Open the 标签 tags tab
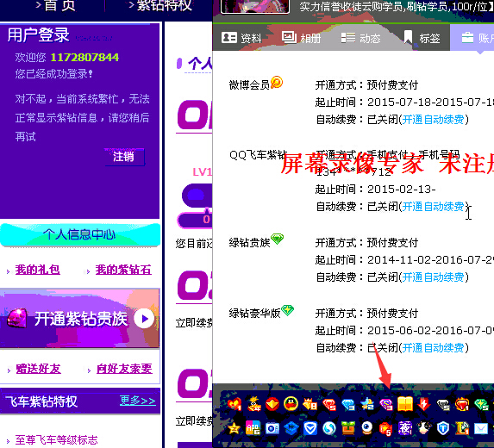The width and height of the screenshot is (494, 448). (422, 38)
